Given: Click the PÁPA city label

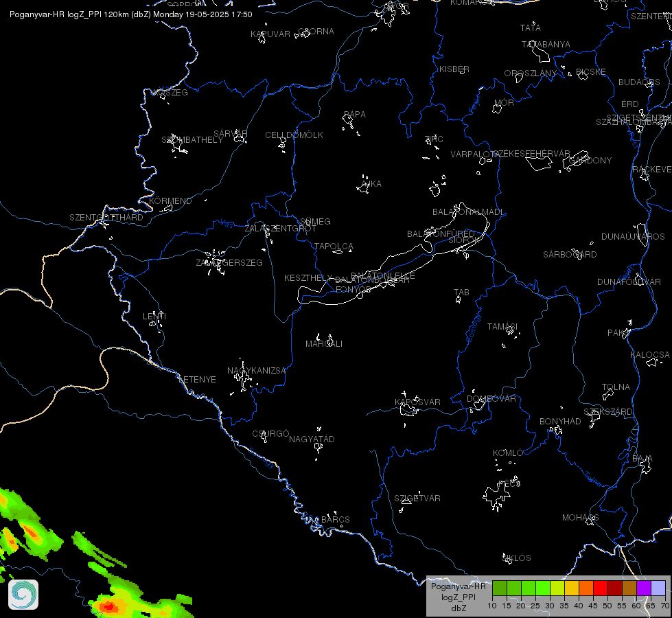Looking at the screenshot, I should point(355,115).
